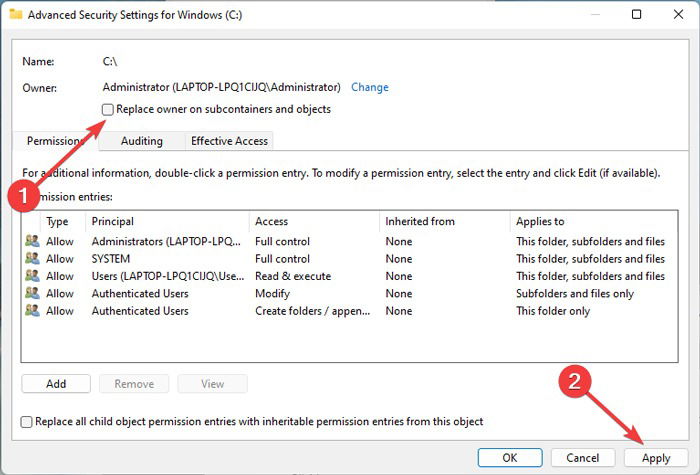Sort by the Access column header
The image size is (700, 475).
pos(271,221)
